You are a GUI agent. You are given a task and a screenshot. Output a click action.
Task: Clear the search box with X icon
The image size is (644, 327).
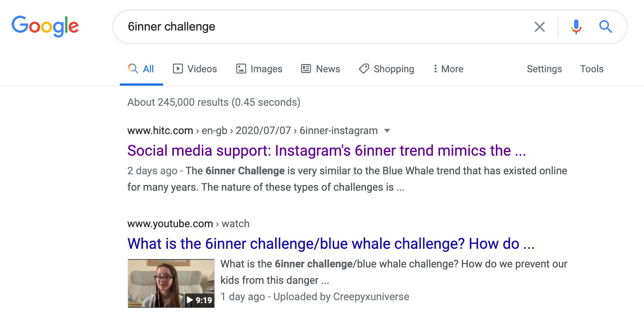point(539,27)
